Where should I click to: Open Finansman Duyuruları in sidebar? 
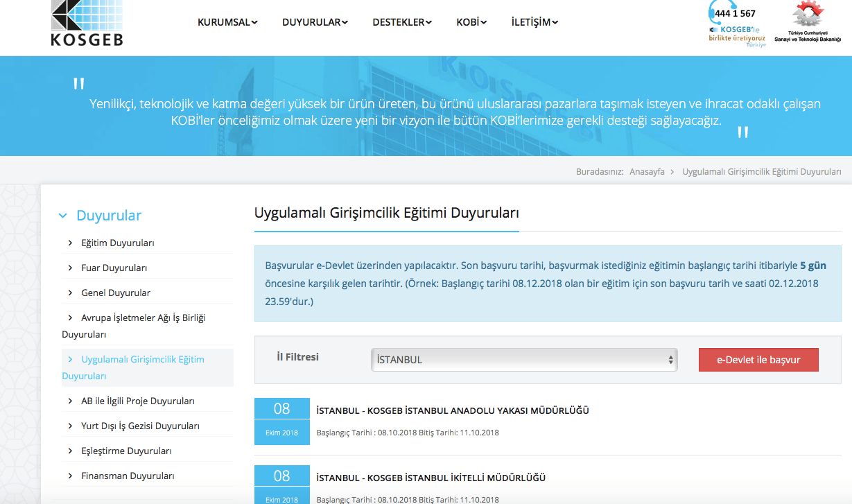128,476
